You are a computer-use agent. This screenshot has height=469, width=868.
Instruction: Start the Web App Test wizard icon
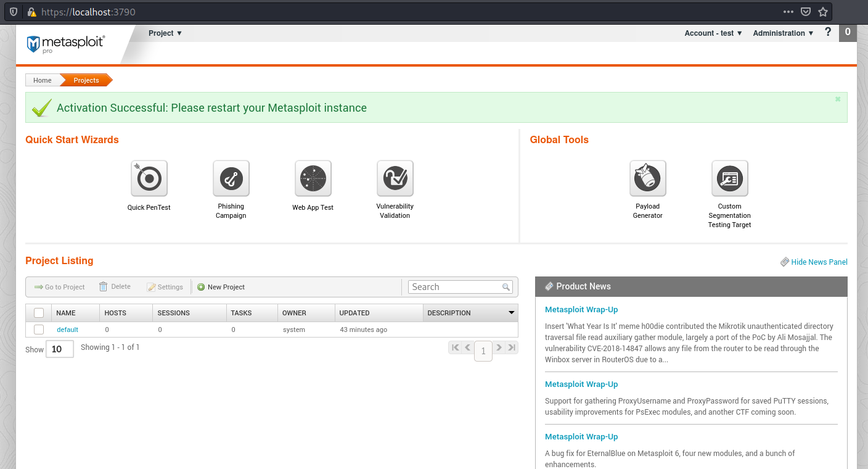313,178
